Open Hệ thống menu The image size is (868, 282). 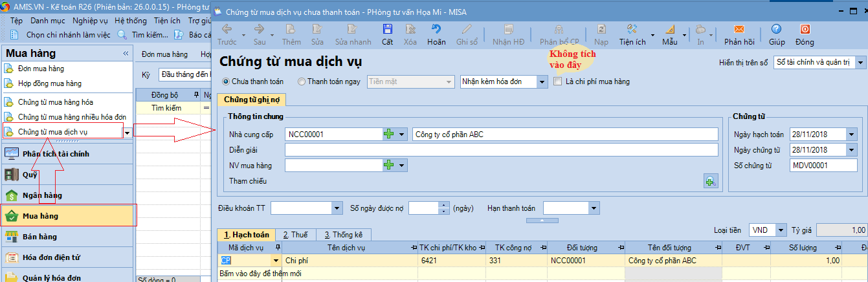[x=131, y=21]
